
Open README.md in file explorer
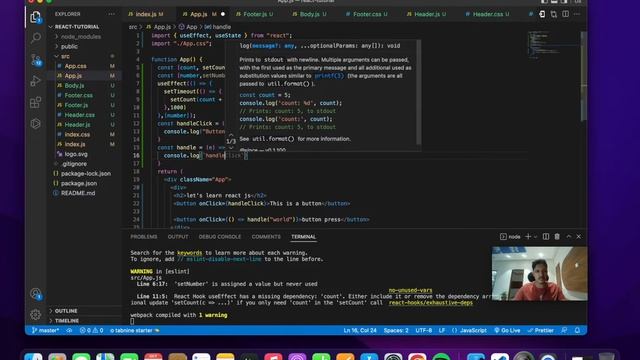(78, 193)
